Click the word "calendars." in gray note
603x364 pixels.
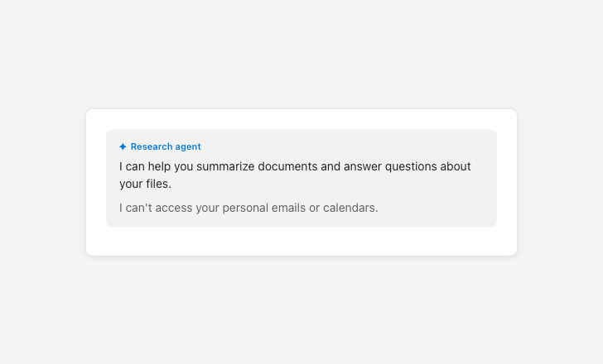tap(351, 208)
